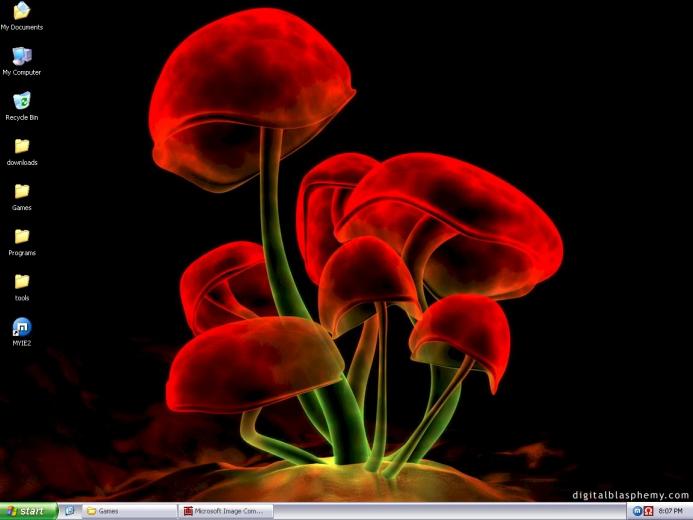Switch to Microsoft Image Composer taskbar button
This screenshot has height=520, width=693.
(226, 511)
